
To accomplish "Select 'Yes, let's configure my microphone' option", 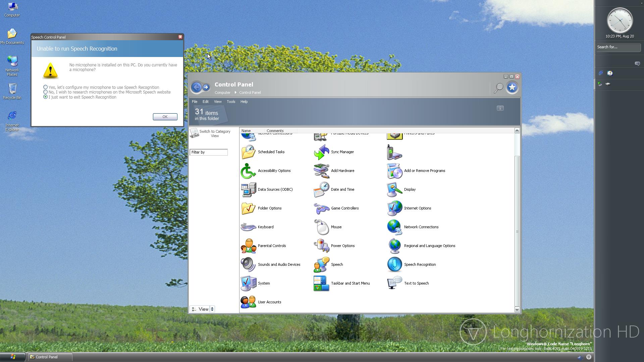I will pos(45,87).
